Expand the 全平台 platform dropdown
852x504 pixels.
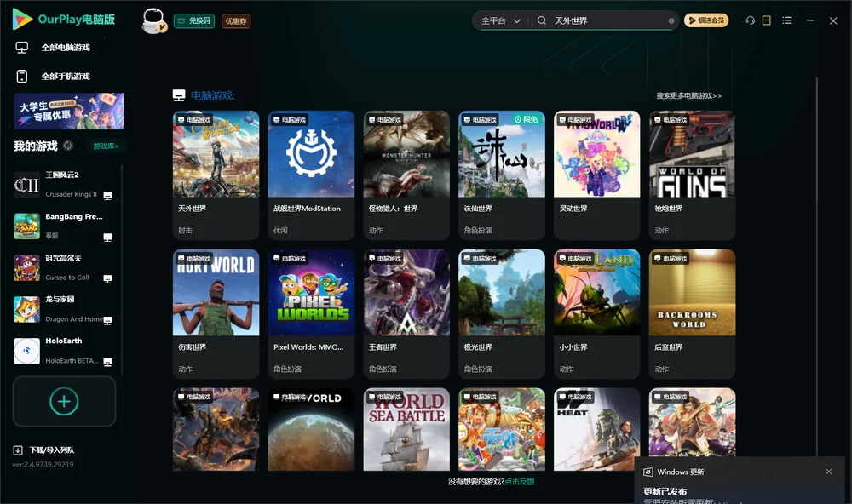500,20
